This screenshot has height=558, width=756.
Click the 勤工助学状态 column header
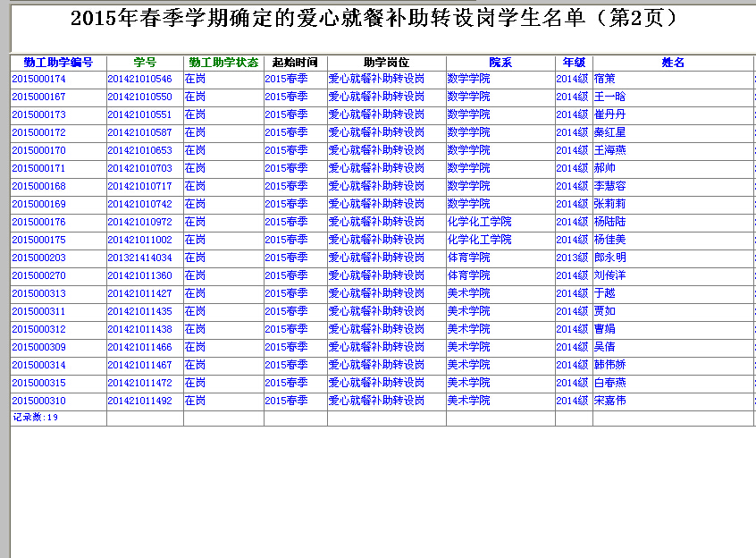click(x=223, y=63)
